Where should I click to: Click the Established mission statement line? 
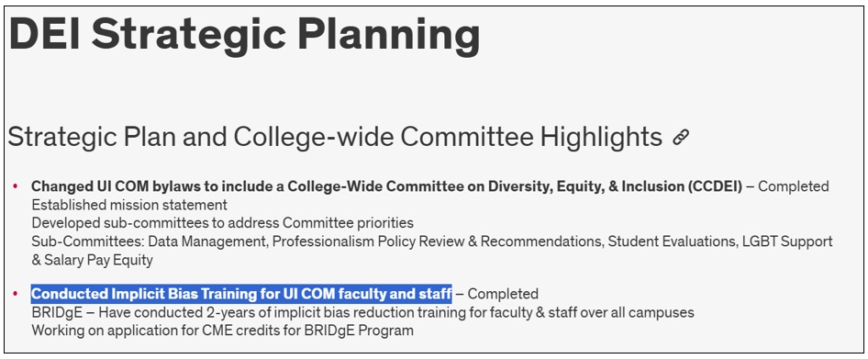point(129,205)
